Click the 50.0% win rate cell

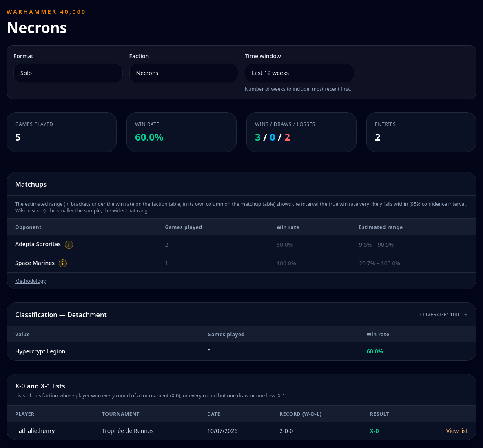coord(285,245)
